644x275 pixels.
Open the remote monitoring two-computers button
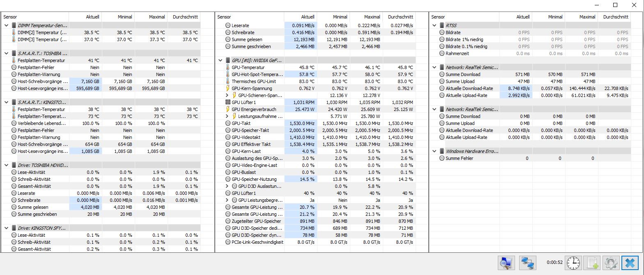tap(528, 263)
